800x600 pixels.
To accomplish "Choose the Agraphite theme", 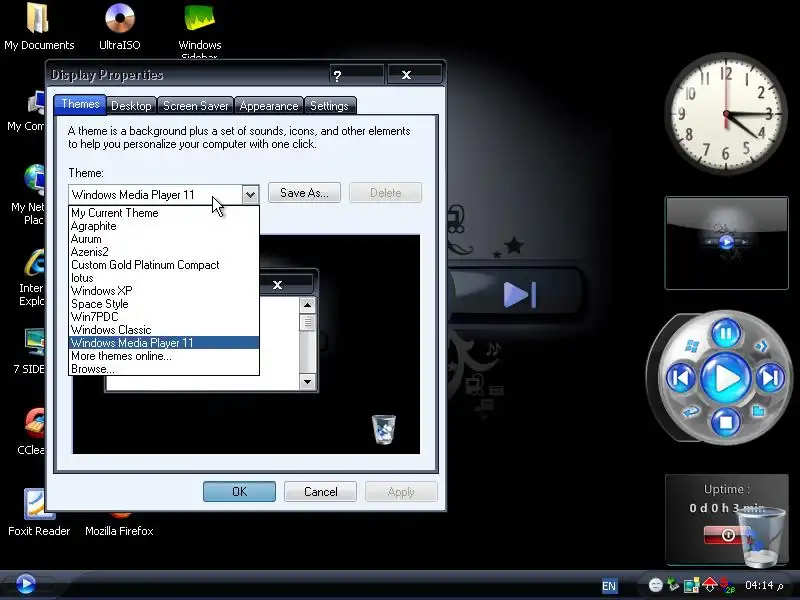I will click(164, 226).
